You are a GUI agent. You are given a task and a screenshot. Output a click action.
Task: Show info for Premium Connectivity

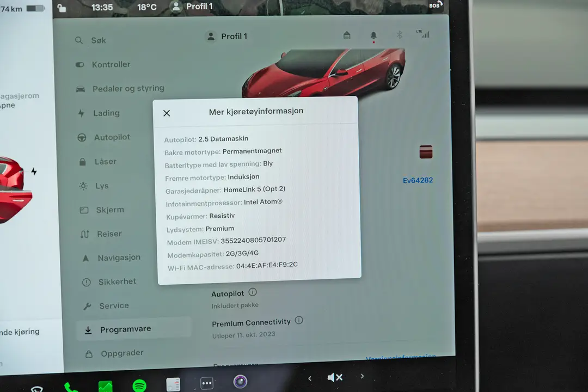pyautogui.click(x=299, y=320)
